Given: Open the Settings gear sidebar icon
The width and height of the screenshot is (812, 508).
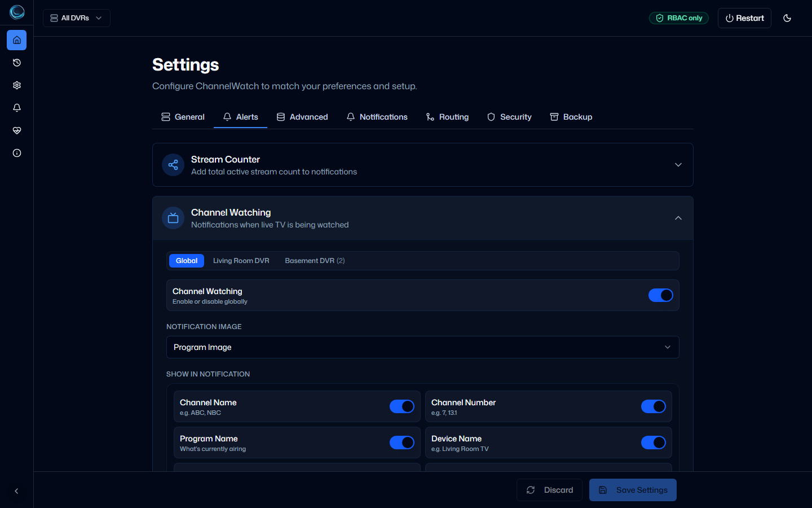Looking at the screenshot, I should [x=17, y=85].
